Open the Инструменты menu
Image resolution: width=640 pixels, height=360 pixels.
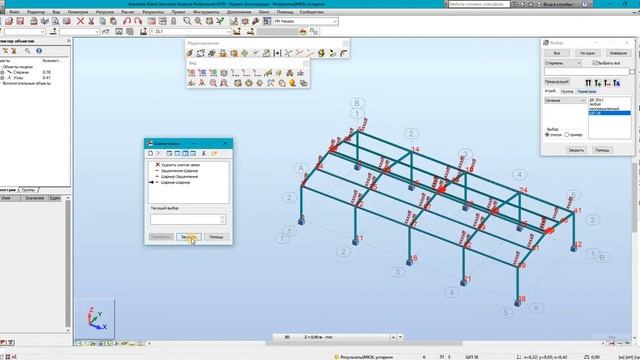click(x=206, y=12)
